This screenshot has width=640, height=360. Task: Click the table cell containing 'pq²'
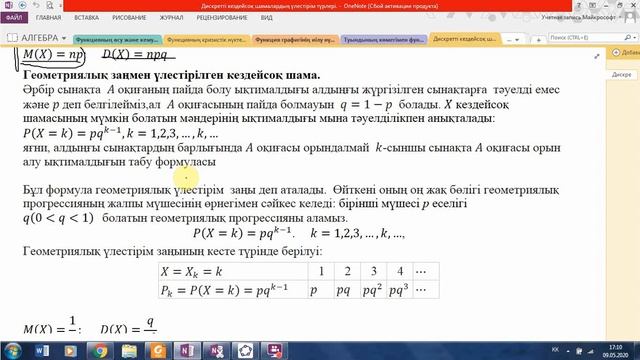pyautogui.click(x=373, y=290)
